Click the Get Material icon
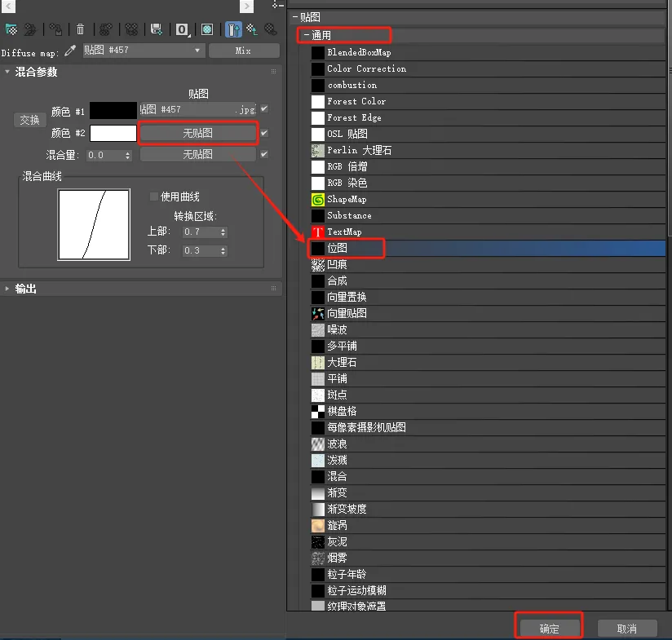Screen dimensions: 672x640 (11, 29)
